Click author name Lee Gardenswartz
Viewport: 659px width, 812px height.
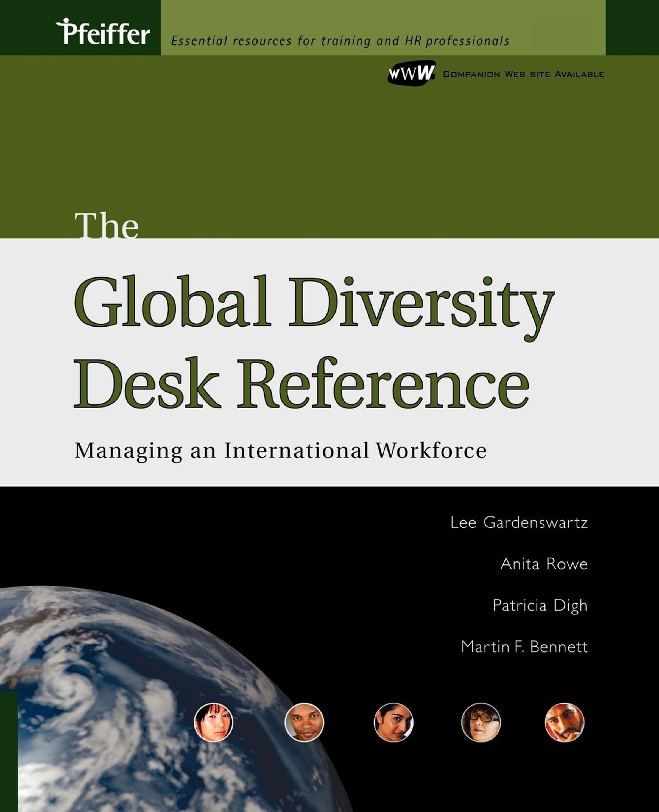tap(518, 523)
